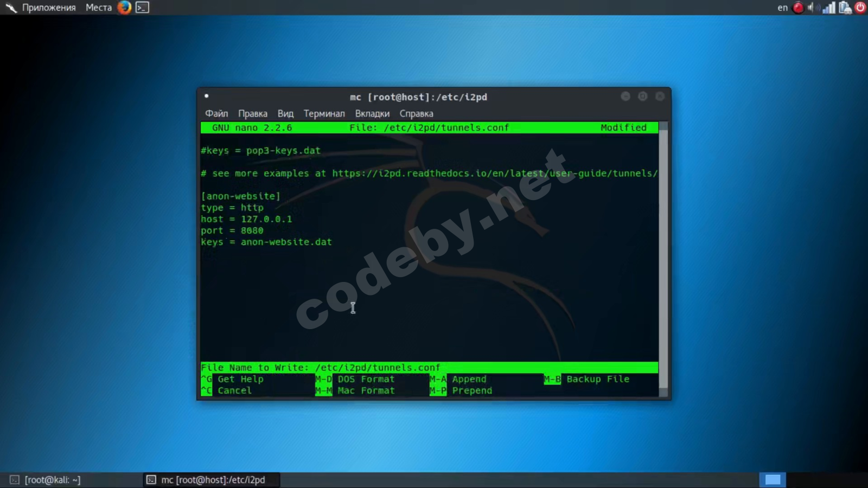Minimize the terminal window
The width and height of the screenshot is (868, 488).
[x=626, y=96]
